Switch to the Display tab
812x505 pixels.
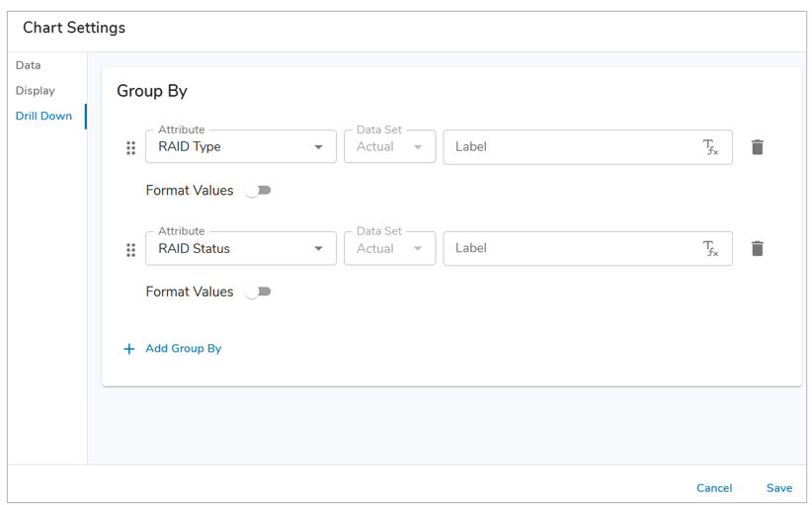(36, 91)
